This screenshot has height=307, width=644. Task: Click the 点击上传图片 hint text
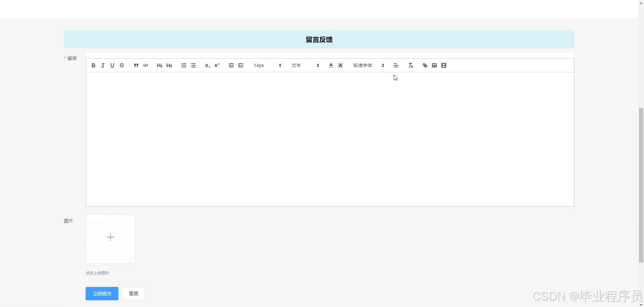point(98,273)
